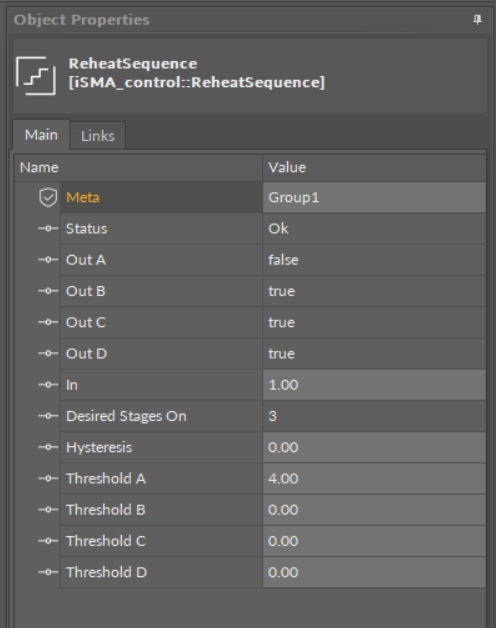This screenshot has width=496, height=628.
Task: Click the slot icon beside Status
Action: (48, 229)
